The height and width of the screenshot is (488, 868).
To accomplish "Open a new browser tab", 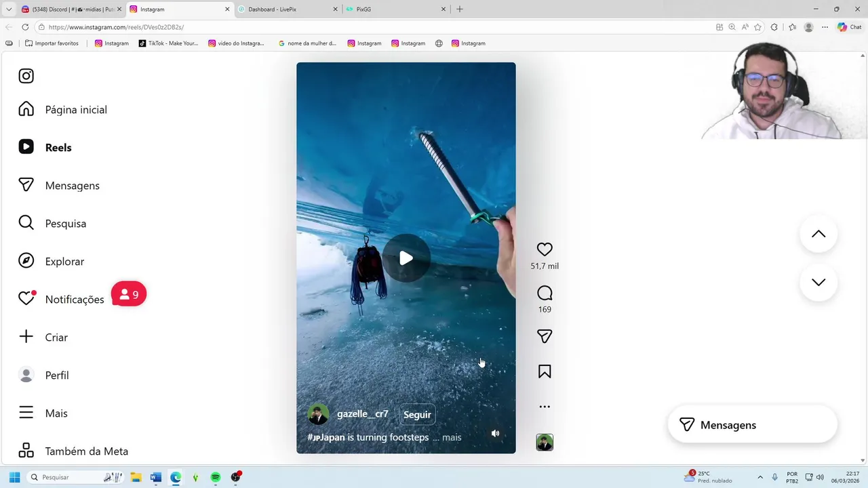I will [x=460, y=9].
